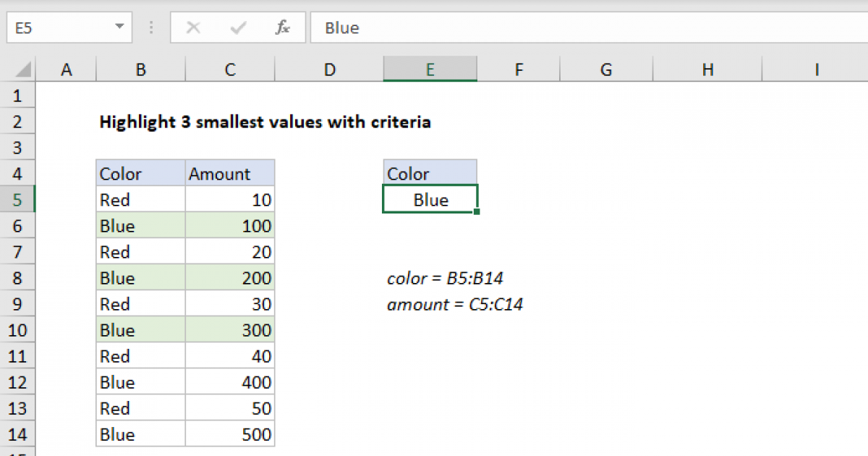
Task: Select the Color header cell in column E
Action: pos(430,174)
